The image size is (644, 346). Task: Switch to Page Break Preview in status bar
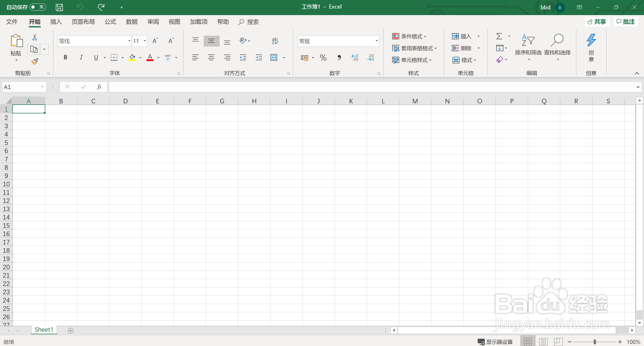click(558, 342)
